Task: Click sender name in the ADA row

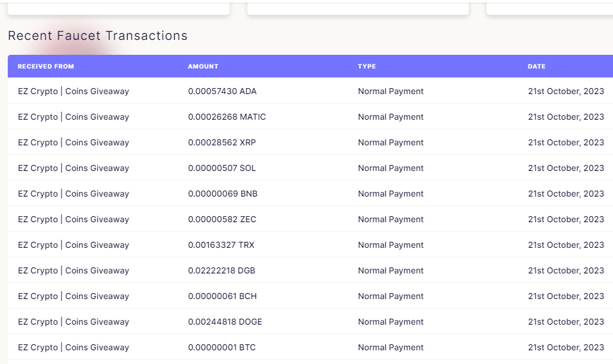Action: 73,91
